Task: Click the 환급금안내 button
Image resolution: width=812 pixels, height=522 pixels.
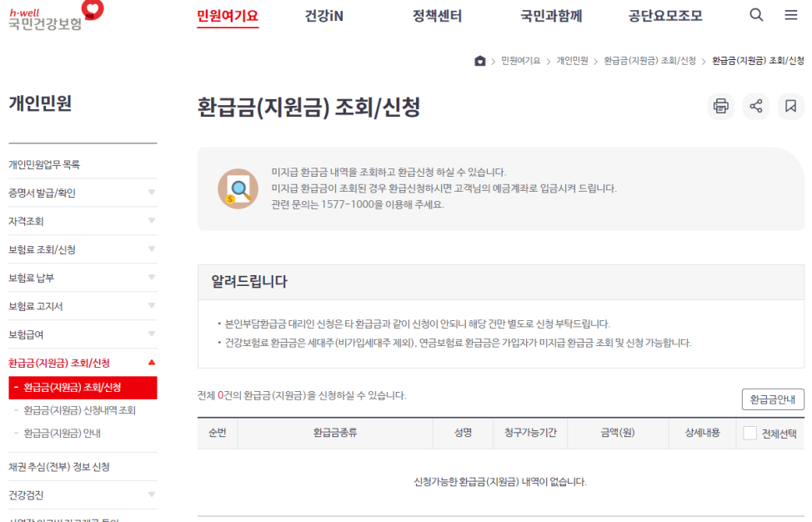Action: (772, 399)
